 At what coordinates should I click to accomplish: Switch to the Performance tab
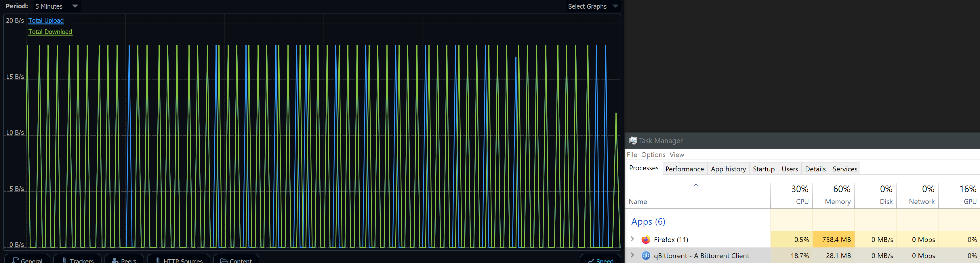(x=685, y=169)
